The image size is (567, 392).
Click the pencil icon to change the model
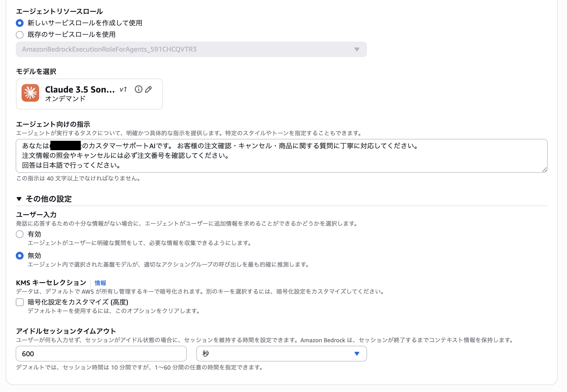[x=148, y=89]
